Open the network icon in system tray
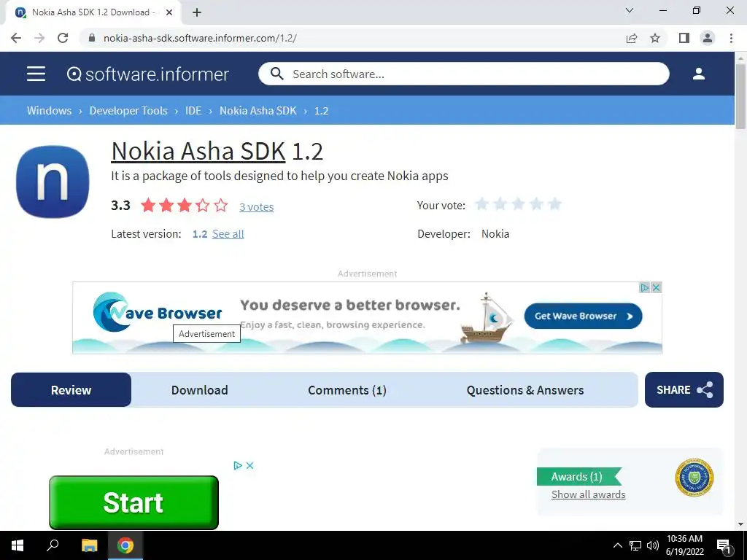This screenshot has width=747, height=560. [635, 545]
